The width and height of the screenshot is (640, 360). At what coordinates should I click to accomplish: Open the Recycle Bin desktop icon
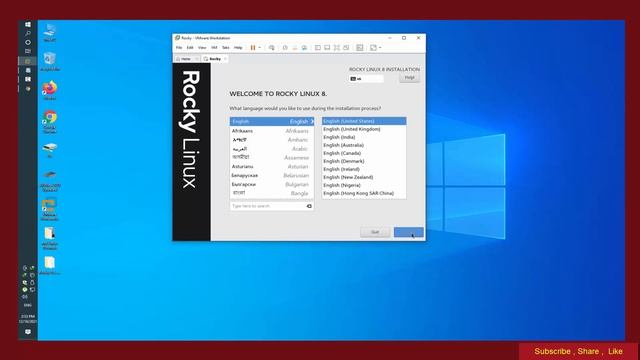tap(50, 62)
